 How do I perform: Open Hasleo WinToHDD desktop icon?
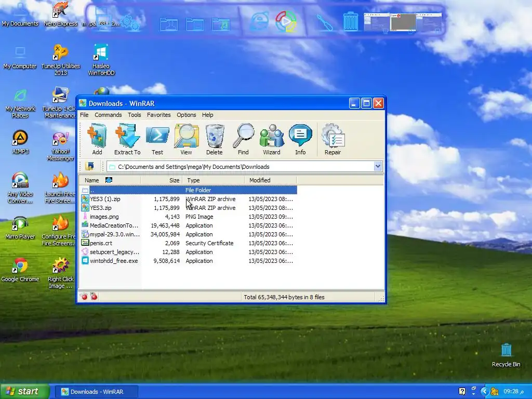pyautogui.click(x=101, y=60)
